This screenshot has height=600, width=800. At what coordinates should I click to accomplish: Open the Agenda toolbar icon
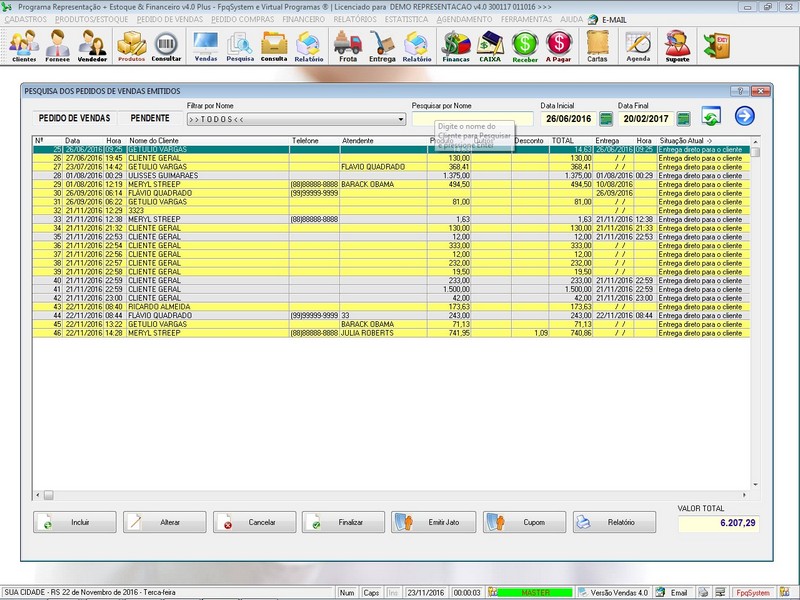point(638,45)
